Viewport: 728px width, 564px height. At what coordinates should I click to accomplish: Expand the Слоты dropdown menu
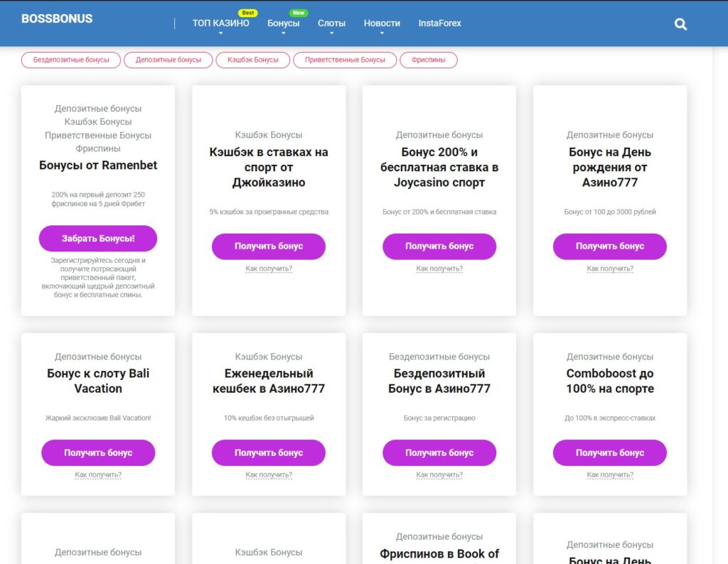(331, 23)
